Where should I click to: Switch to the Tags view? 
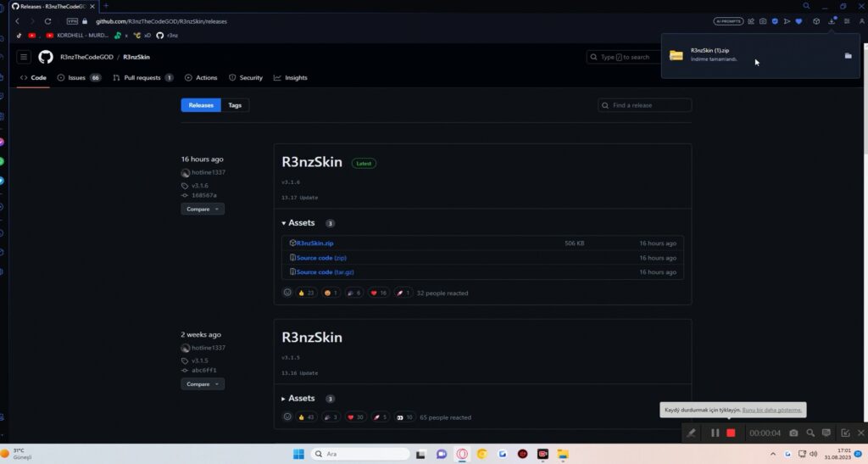pyautogui.click(x=235, y=105)
